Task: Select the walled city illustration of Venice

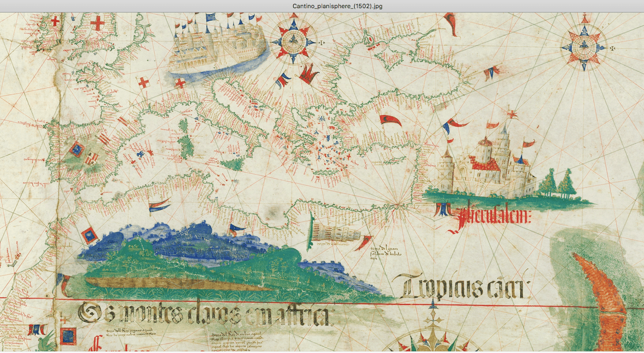Action: pyautogui.click(x=218, y=44)
